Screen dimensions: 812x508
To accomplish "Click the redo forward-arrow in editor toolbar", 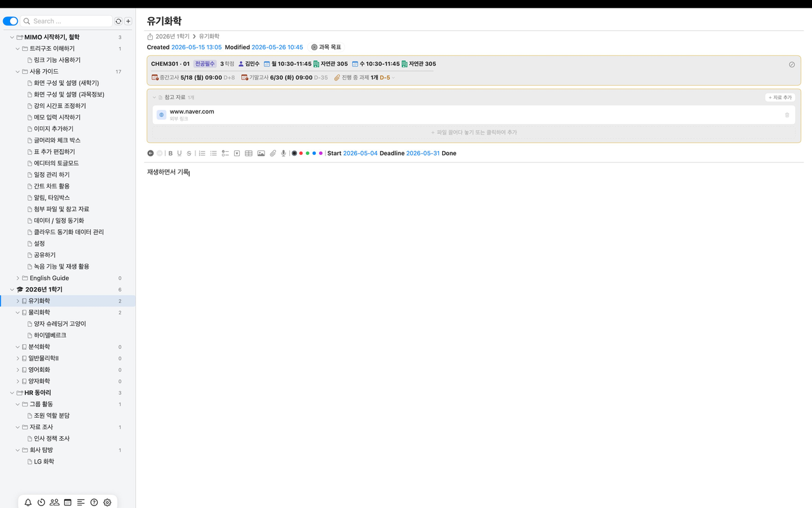I will tap(159, 153).
